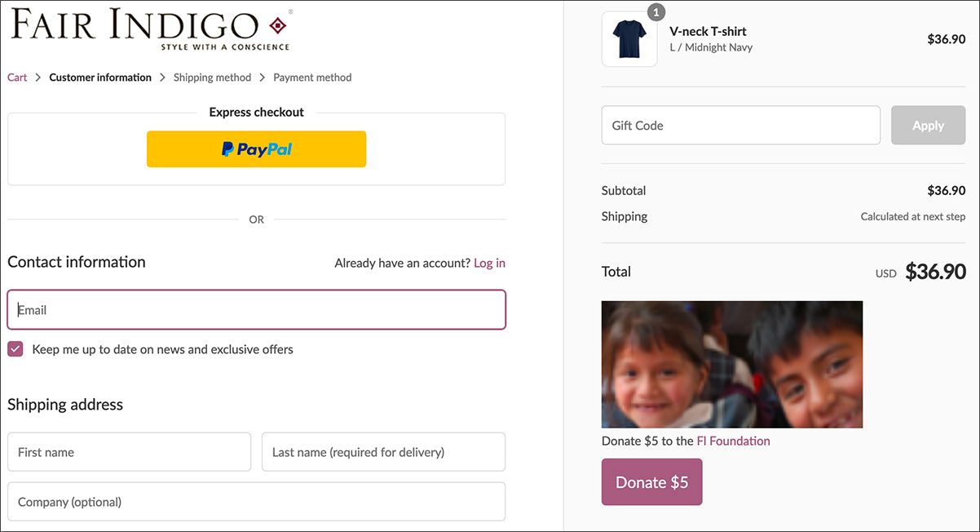The width and height of the screenshot is (980, 532).
Task: Click the quantity badge on the T-shirt
Action: [656, 12]
